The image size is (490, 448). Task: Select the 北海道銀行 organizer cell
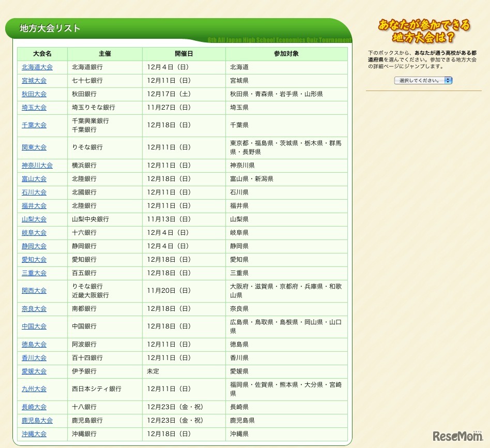tap(105, 67)
